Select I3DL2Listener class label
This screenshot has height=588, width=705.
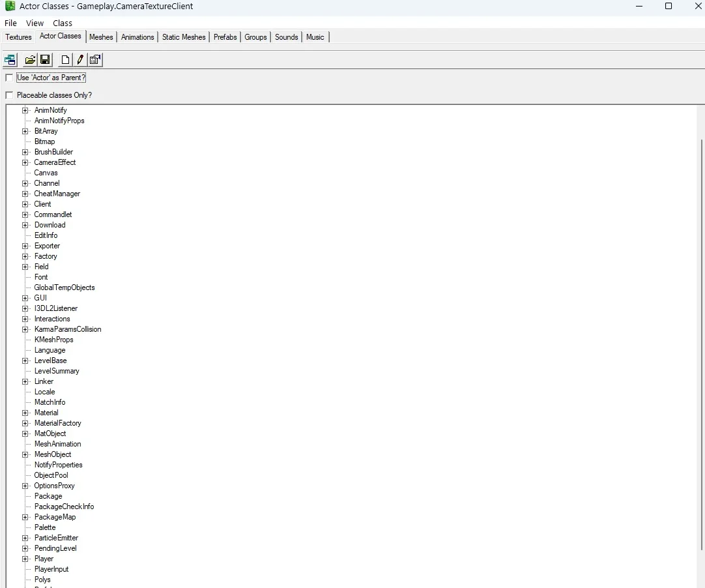pyautogui.click(x=56, y=308)
